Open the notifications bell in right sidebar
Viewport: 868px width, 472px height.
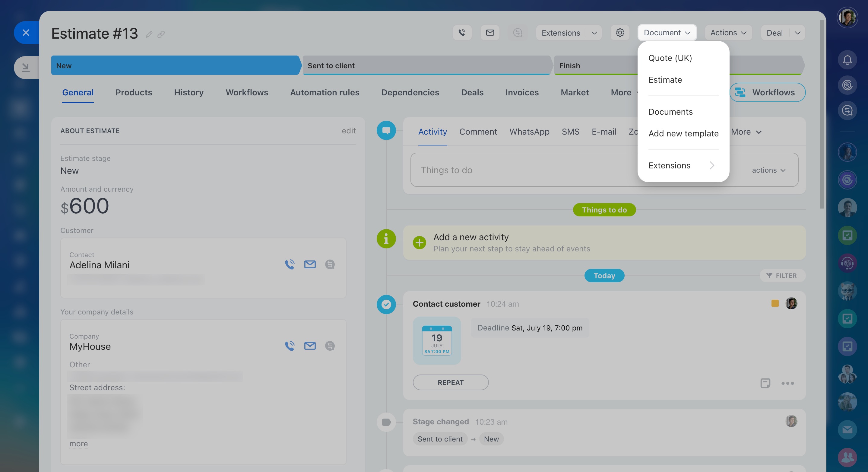[847, 60]
